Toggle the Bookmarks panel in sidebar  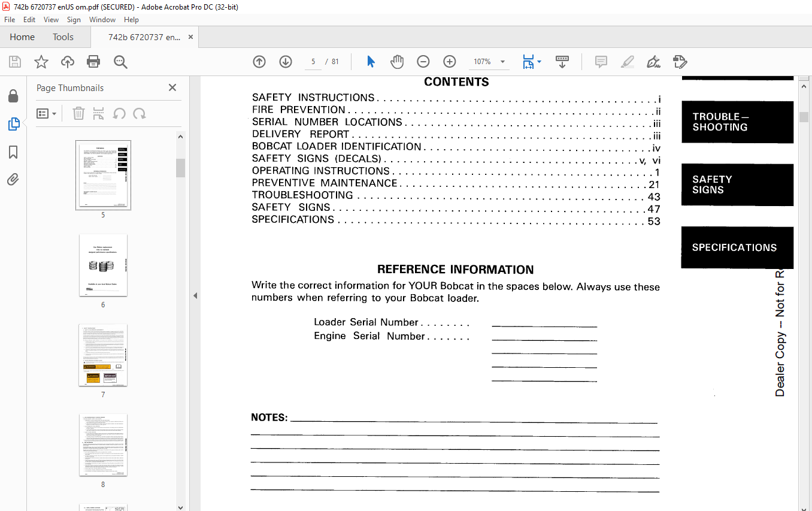click(x=13, y=152)
